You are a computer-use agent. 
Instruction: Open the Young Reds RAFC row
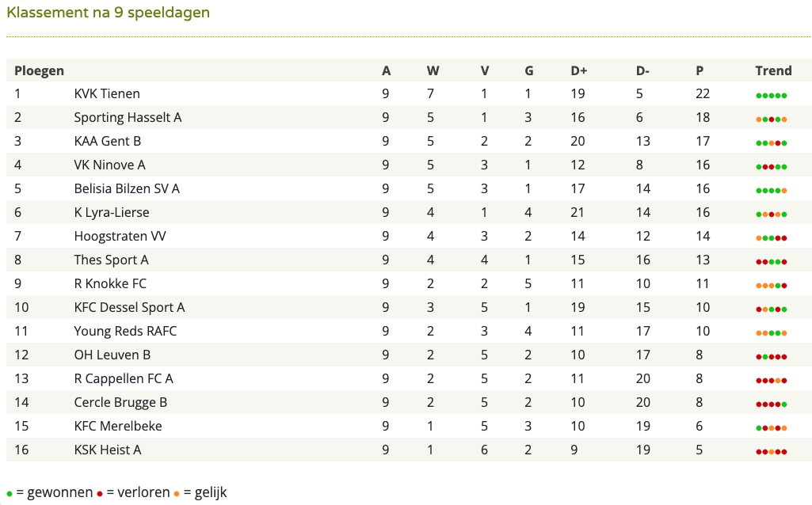click(x=409, y=331)
